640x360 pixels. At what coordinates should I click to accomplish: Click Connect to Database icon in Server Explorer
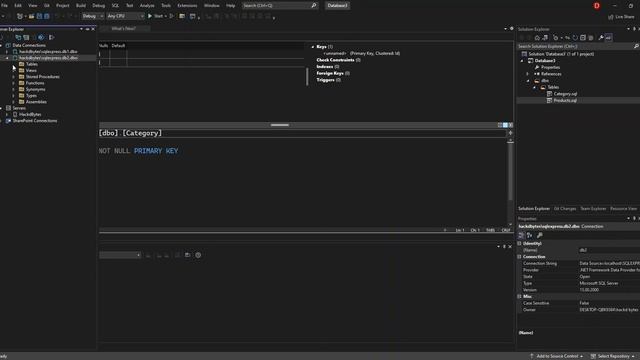click(x=18, y=37)
